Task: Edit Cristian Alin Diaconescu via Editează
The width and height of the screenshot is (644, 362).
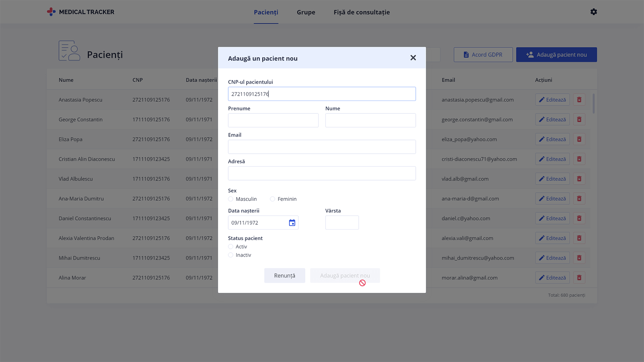Action: [552, 159]
